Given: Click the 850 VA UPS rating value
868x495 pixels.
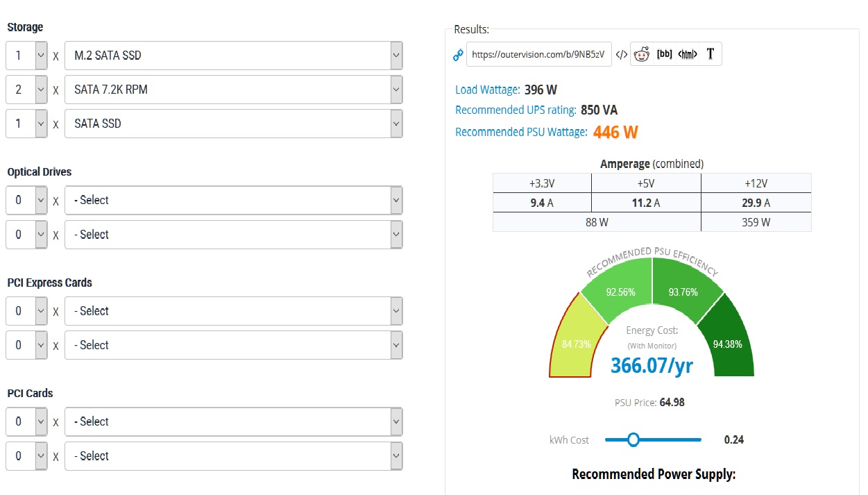Looking at the screenshot, I should click(599, 110).
